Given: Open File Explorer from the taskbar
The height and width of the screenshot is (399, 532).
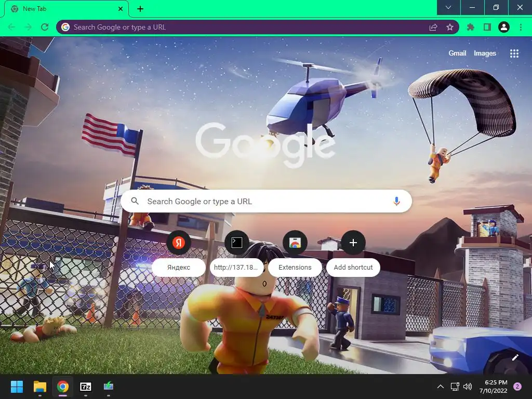Looking at the screenshot, I should 39,387.
